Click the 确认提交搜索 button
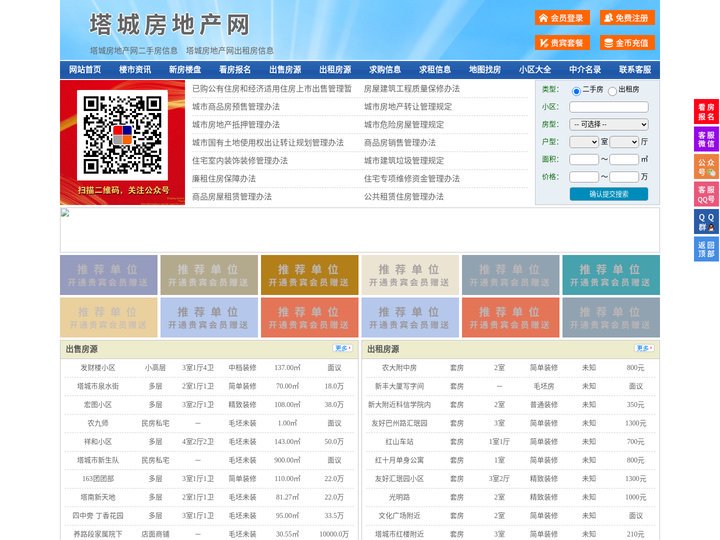Image resolution: width=720 pixels, height=540 pixels. pos(609,194)
